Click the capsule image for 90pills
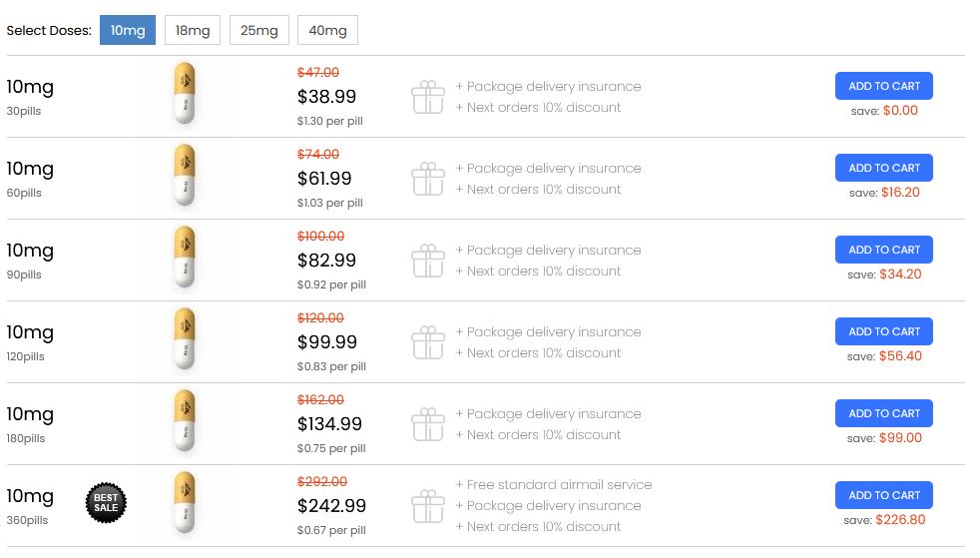The height and width of the screenshot is (558, 980). tap(185, 257)
